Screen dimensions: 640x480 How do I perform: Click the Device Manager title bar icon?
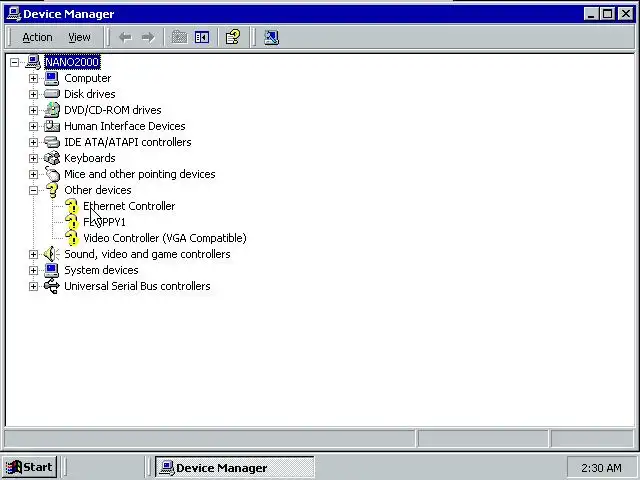(x=14, y=14)
